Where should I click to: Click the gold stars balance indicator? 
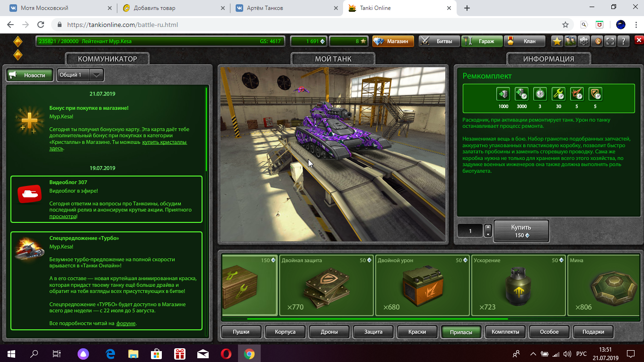(x=348, y=41)
